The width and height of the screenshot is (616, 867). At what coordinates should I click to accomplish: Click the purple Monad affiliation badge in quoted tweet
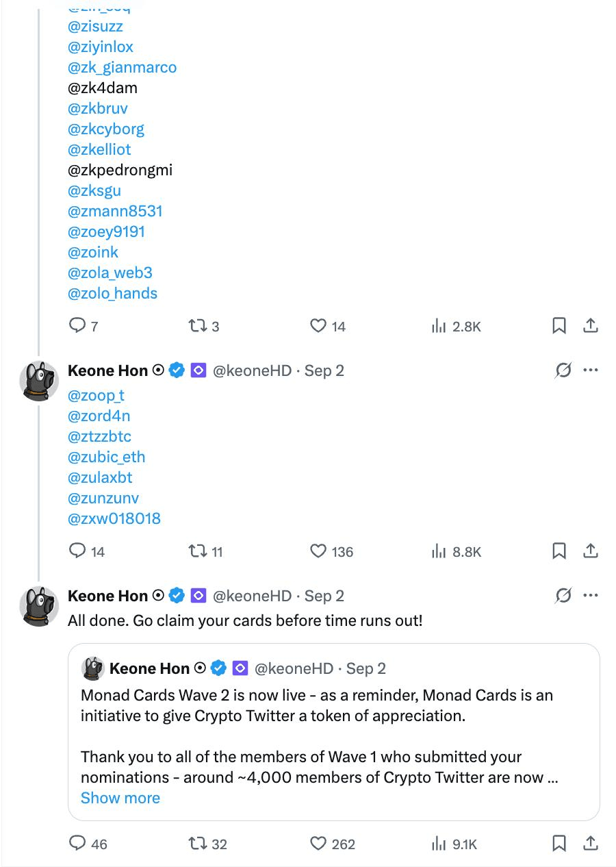240,668
